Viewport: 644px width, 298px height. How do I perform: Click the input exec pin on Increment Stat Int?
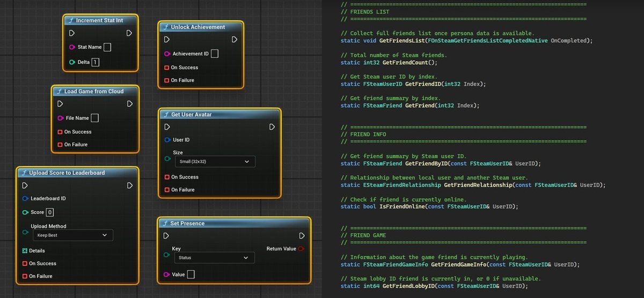[x=72, y=33]
